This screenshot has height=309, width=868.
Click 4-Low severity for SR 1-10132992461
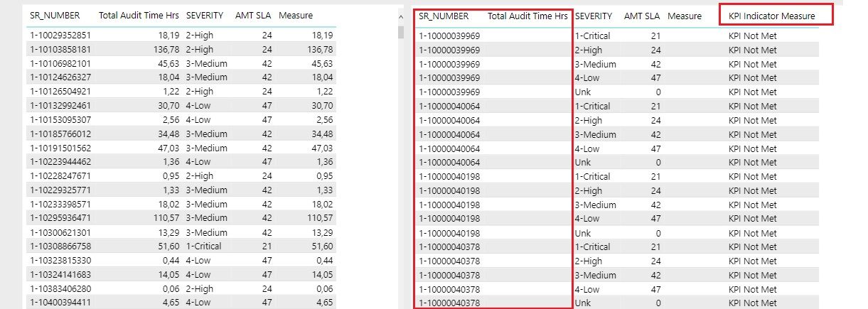[x=198, y=106]
